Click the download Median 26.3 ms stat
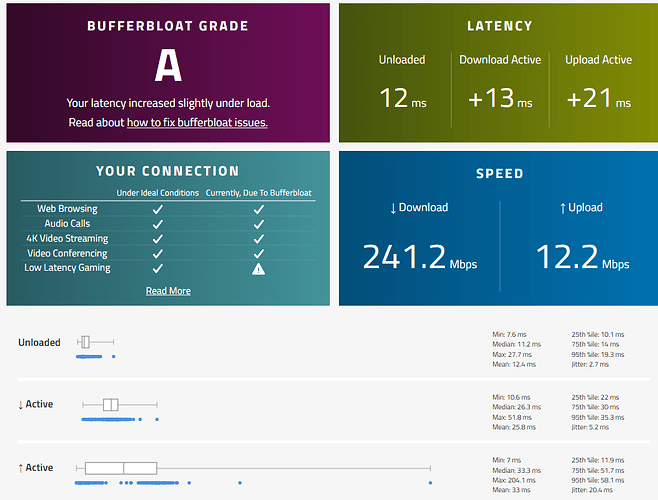 click(x=517, y=407)
